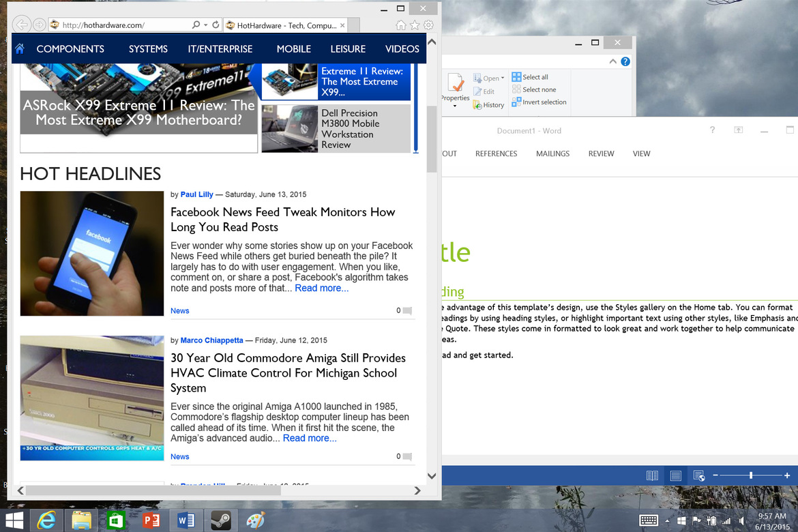Switch to MAILINGS tab in Word

tap(552, 153)
